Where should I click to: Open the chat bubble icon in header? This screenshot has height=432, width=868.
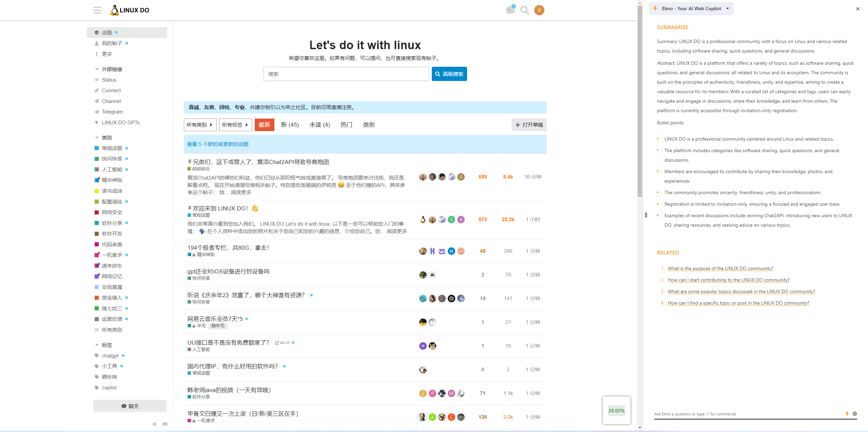(510, 10)
